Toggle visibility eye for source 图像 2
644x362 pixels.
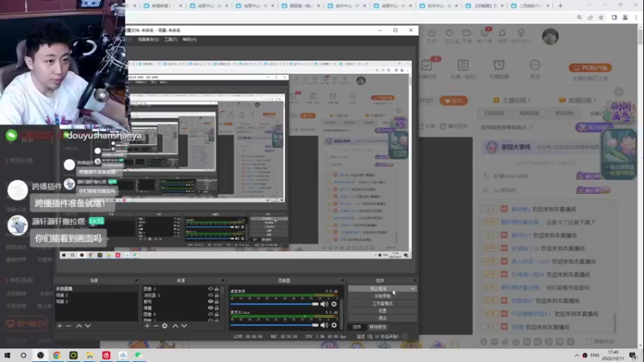coord(210,289)
